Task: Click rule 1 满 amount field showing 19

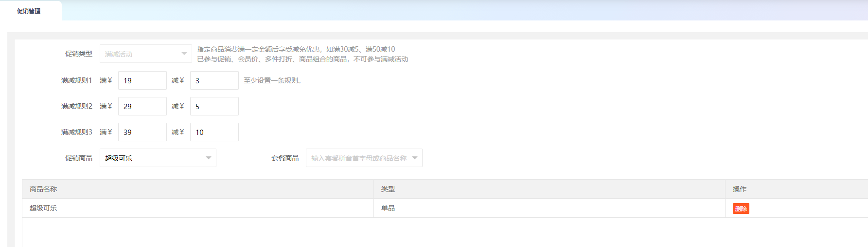Action: pos(142,80)
